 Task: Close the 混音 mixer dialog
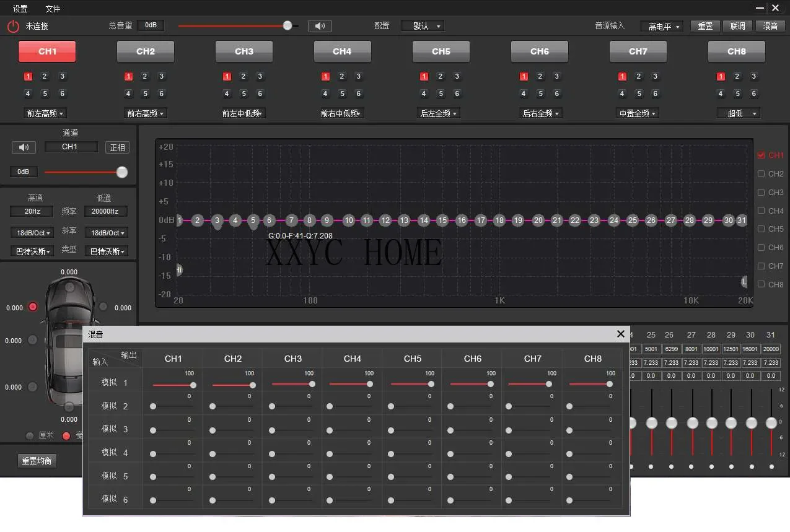(620, 334)
